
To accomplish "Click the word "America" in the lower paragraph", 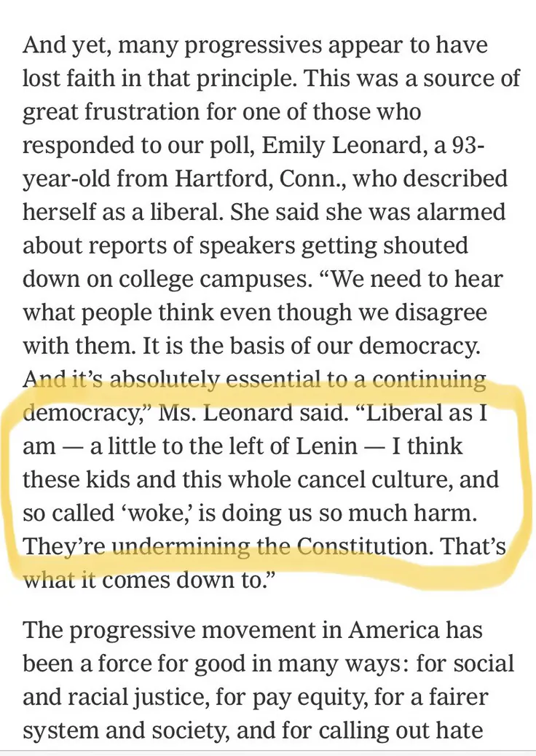I will click(x=394, y=630).
